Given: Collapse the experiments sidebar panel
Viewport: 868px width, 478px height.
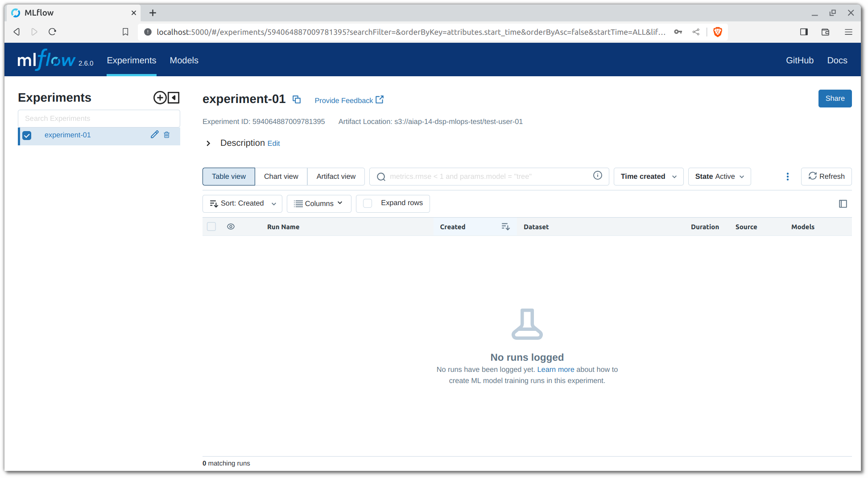Looking at the screenshot, I should 174,98.
